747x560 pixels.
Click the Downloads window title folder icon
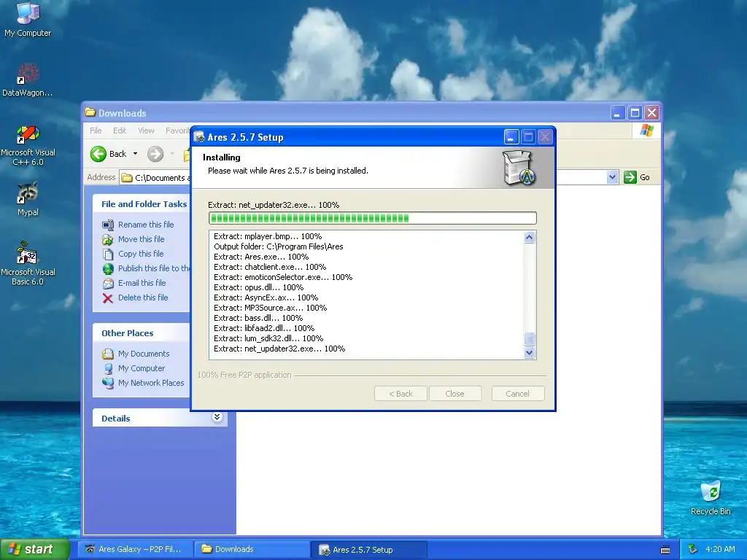(x=90, y=112)
